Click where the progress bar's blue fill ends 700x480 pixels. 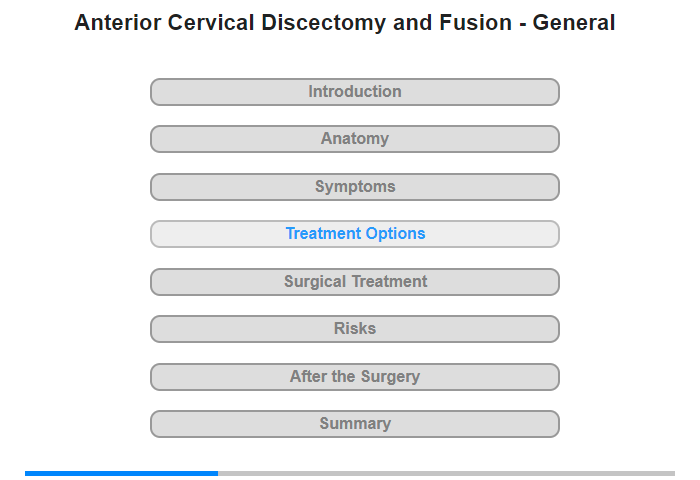(x=218, y=473)
